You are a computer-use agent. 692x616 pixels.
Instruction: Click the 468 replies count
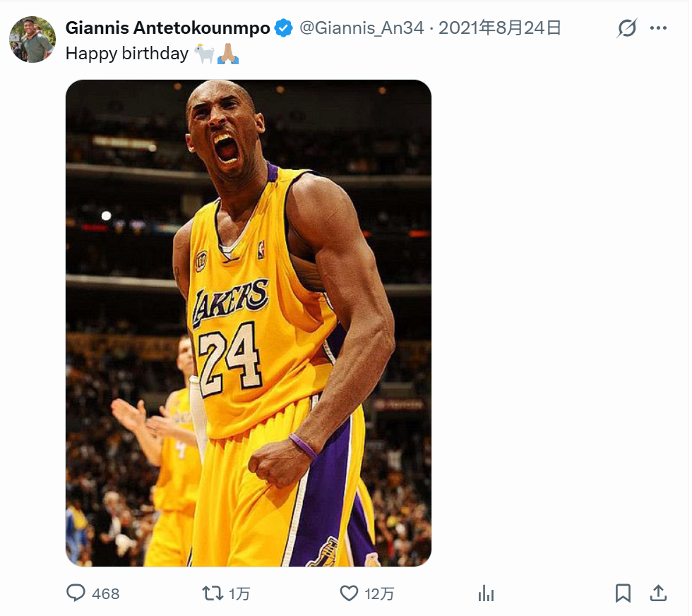tap(105, 593)
